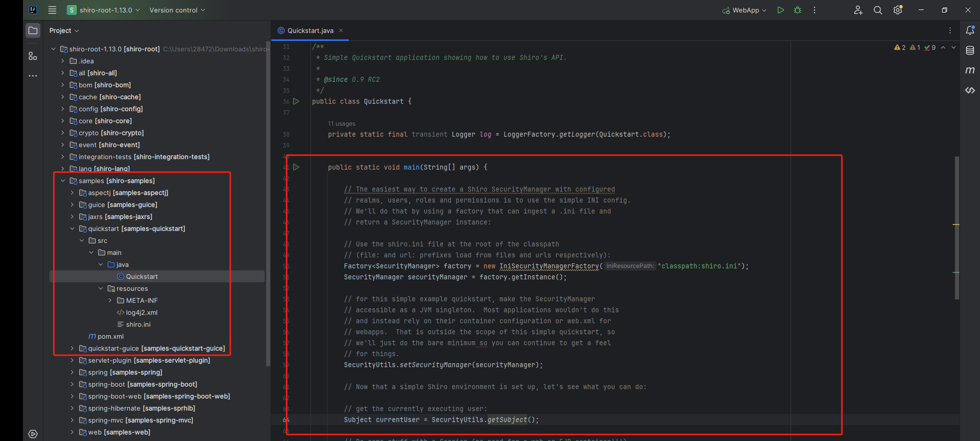This screenshot has height=441, width=980.
Task: Select the .idea folder
Action: (x=157, y=61)
